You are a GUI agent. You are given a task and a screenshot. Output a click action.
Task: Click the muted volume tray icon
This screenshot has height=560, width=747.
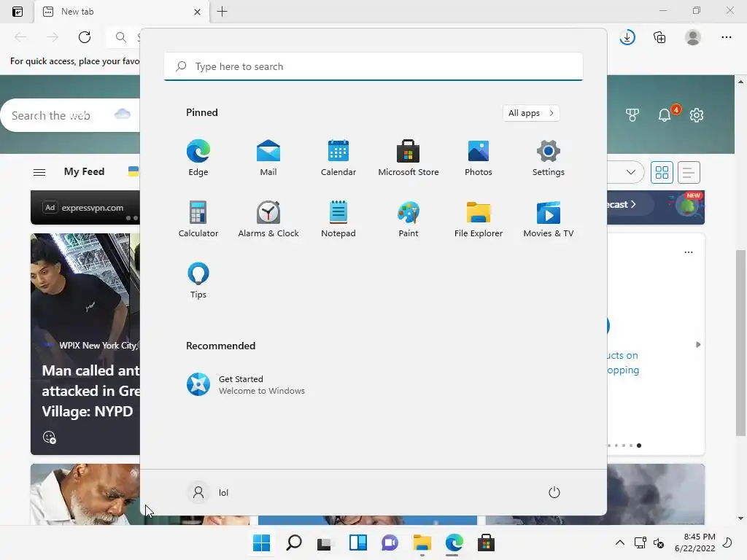(659, 542)
